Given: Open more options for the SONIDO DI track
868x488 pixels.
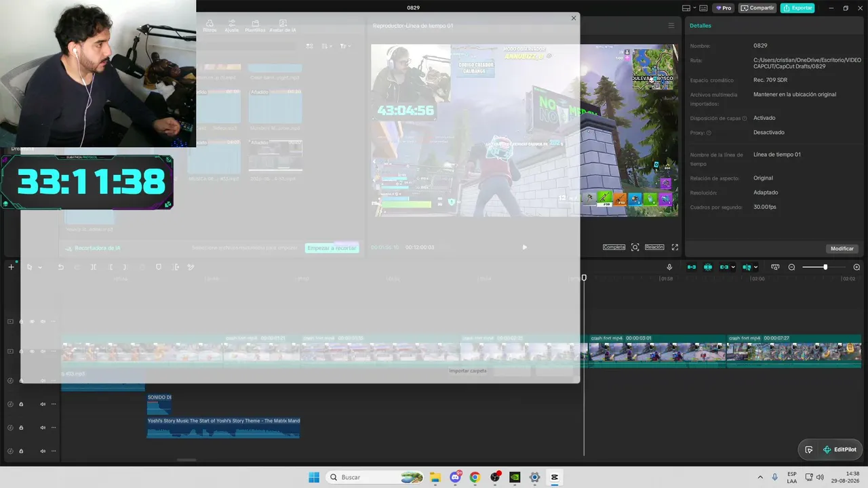Looking at the screenshot, I should coord(54,404).
